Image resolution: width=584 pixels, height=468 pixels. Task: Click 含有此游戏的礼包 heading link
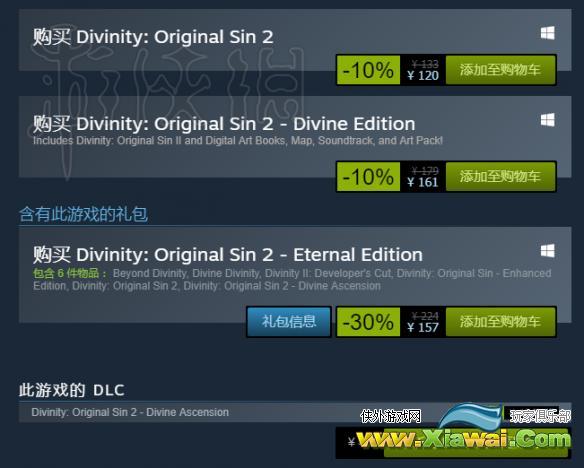(x=83, y=214)
